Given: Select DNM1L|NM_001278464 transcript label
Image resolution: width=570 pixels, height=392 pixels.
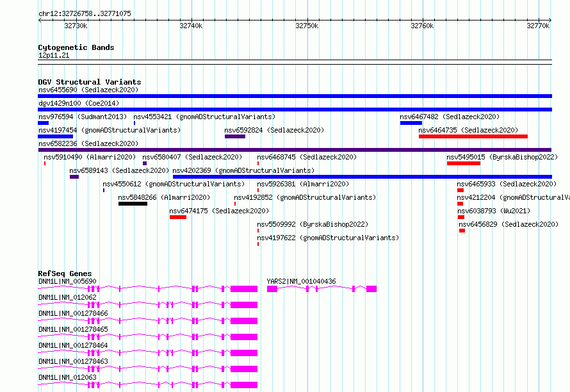Looking at the screenshot, I should (x=73, y=345).
